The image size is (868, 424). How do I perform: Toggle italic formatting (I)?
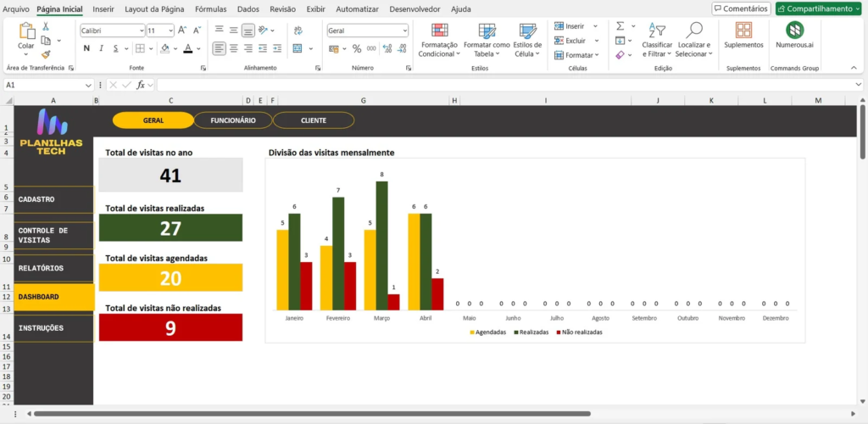[x=101, y=48]
